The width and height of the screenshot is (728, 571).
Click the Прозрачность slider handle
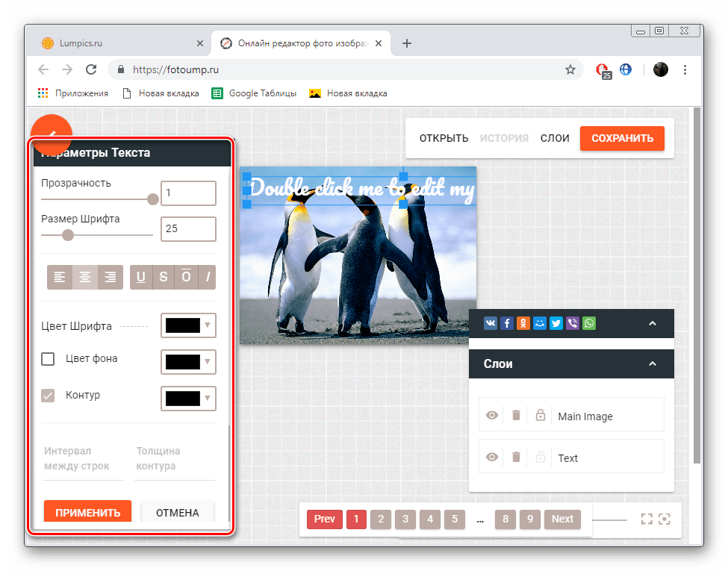click(x=153, y=199)
